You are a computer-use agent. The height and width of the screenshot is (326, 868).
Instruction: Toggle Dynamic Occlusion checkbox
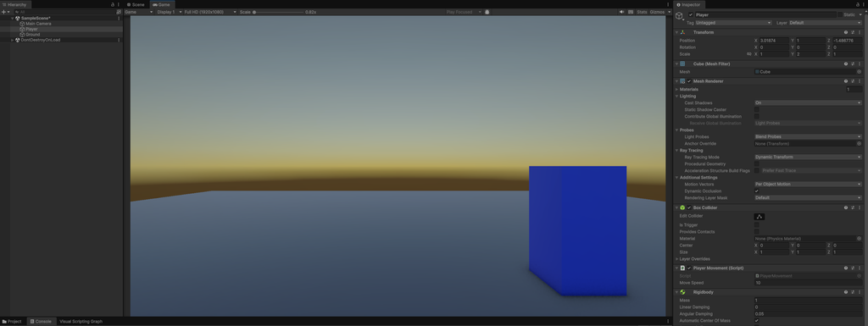pos(757,191)
